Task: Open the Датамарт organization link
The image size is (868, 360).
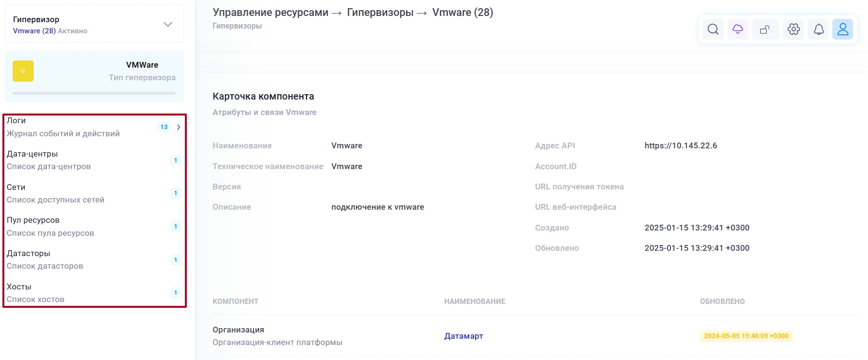Action: 463,335
